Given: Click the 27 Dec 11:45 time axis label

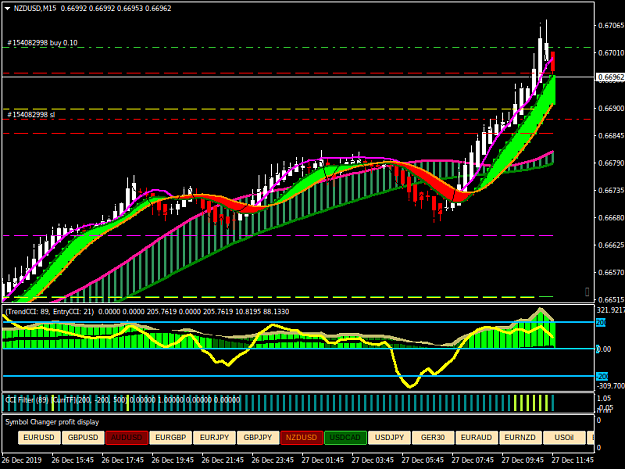Looking at the screenshot, I should (x=573, y=460).
